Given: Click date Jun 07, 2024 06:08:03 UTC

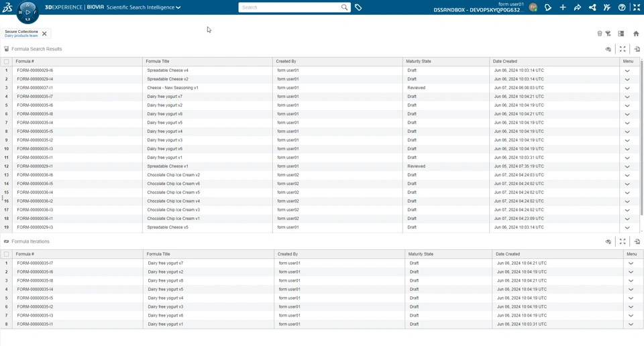Looking at the screenshot, I should pos(519,88).
